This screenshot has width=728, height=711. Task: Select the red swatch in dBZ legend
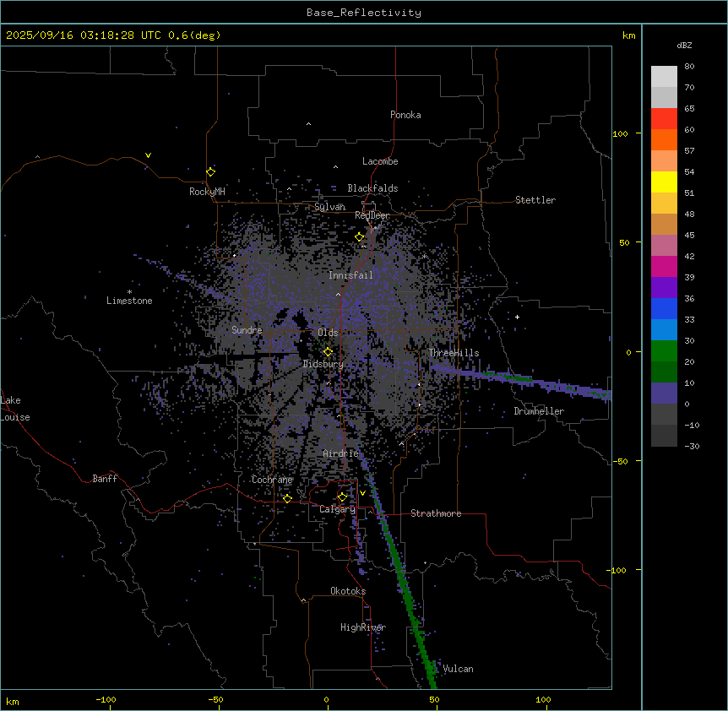(x=664, y=118)
